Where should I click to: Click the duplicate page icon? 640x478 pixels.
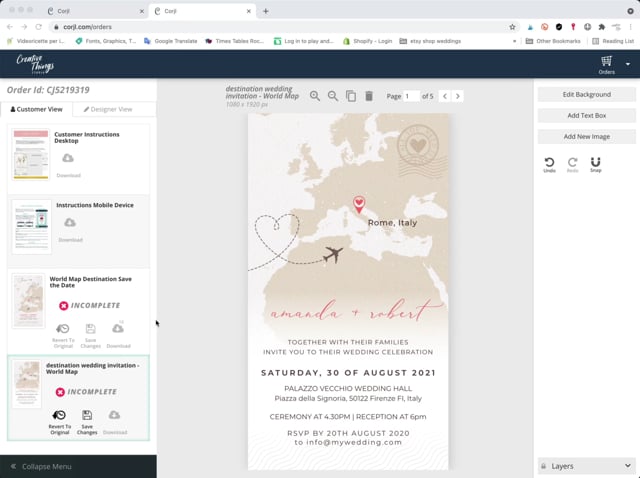(351, 96)
